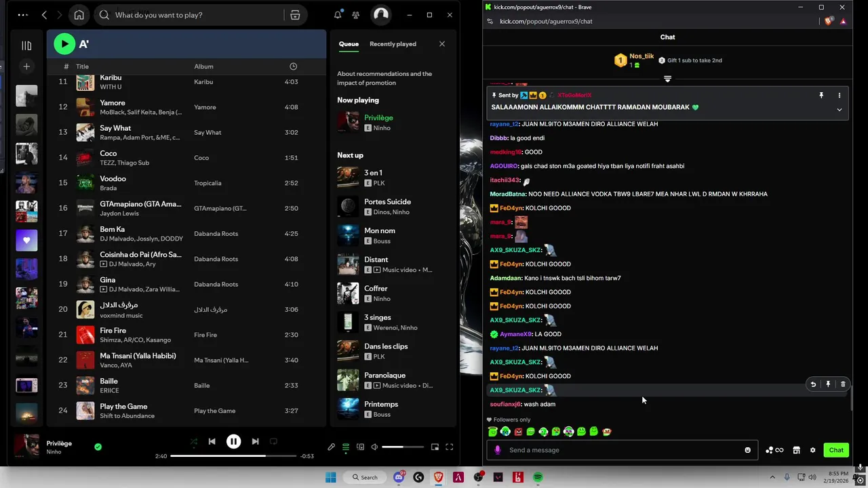Open pinned message three-dot options
The image size is (868, 488).
click(x=839, y=96)
